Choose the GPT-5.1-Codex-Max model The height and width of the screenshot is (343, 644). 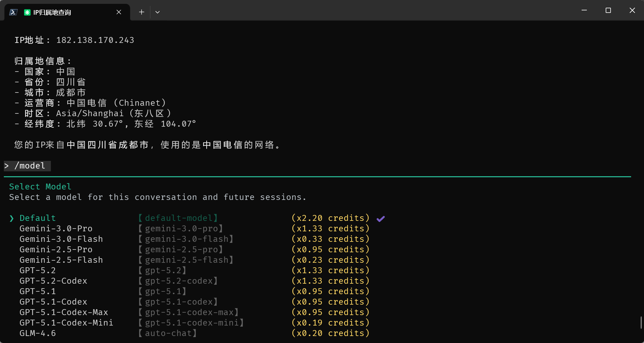pos(64,312)
